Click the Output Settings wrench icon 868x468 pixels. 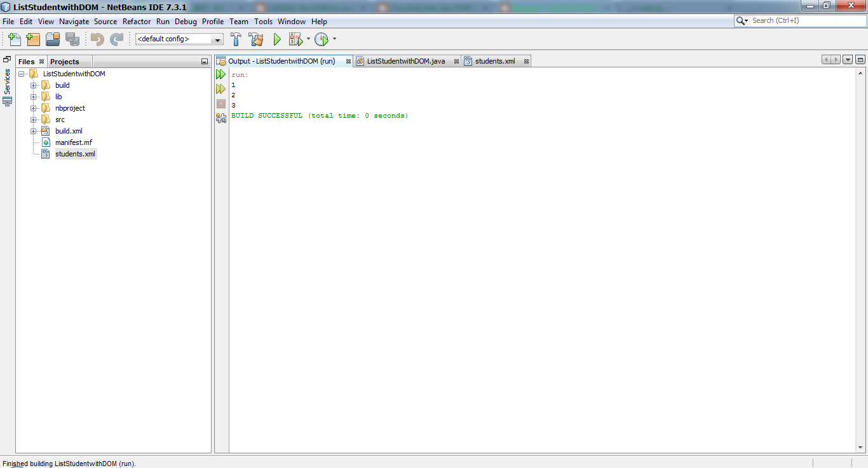[x=220, y=118]
